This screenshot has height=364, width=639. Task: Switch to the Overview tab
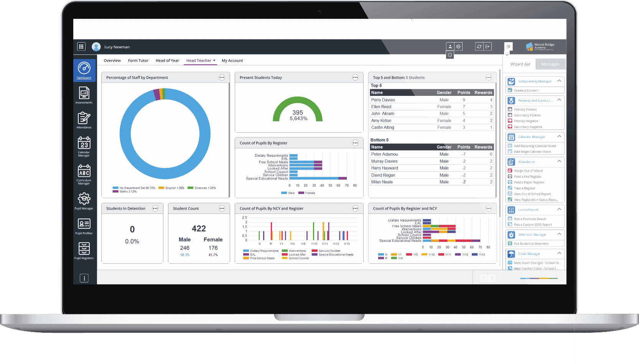pos(112,61)
